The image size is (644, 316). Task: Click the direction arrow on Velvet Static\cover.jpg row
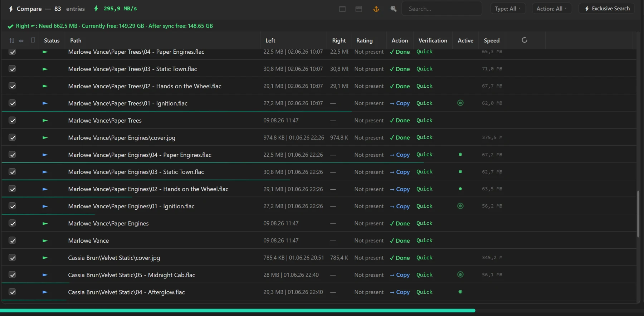(45, 258)
